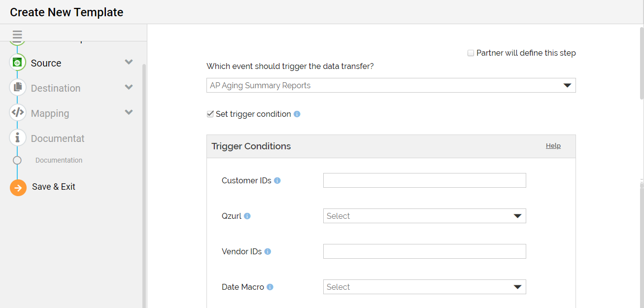
Task: Click the Documentation step info icon
Action: [x=17, y=137]
